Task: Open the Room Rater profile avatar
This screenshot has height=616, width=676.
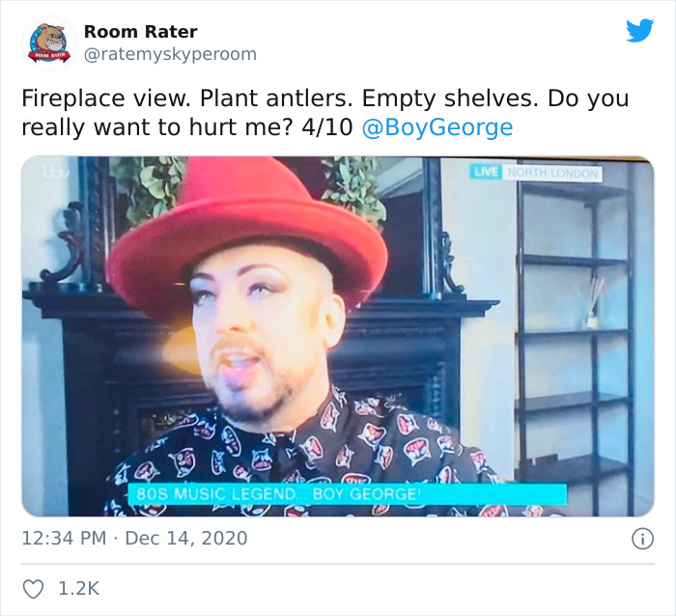Action: click(48, 43)
